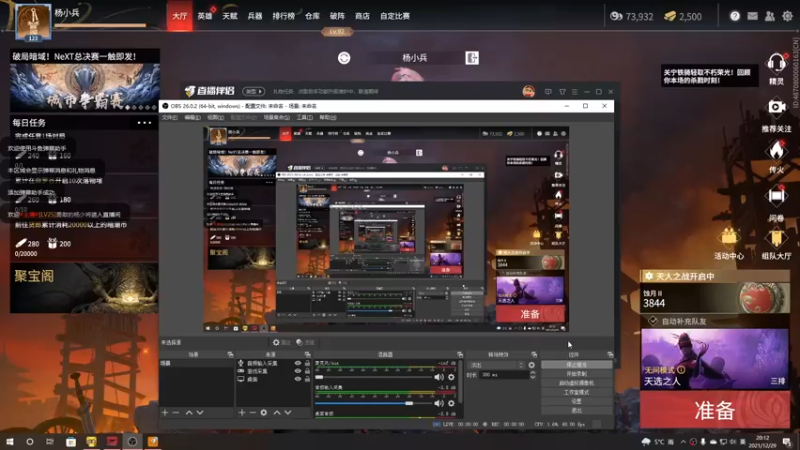Click the user avatar in 直播伴侣 title bar
This screenshot has width=800, height=450.
[529, 91]
